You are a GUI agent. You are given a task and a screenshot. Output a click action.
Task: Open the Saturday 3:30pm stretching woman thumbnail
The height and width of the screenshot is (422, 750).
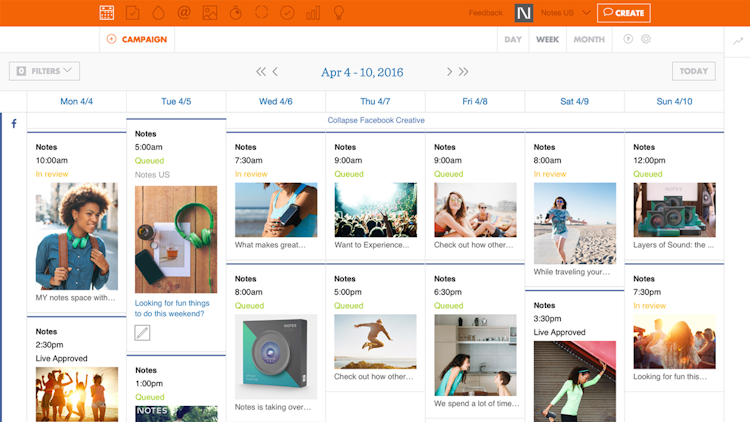click(575, 381)
